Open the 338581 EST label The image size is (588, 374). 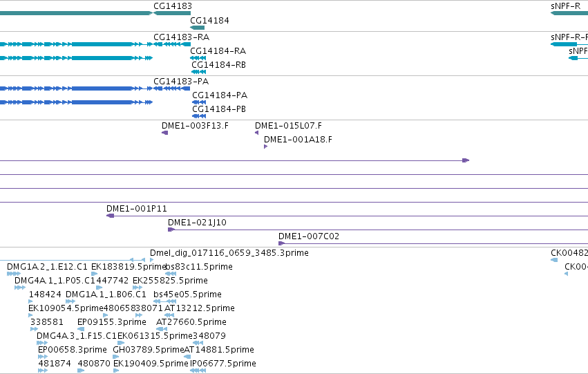click(46, 322)
